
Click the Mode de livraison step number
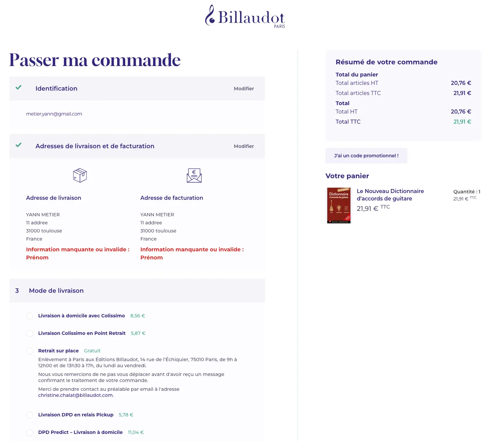point(17,290)
